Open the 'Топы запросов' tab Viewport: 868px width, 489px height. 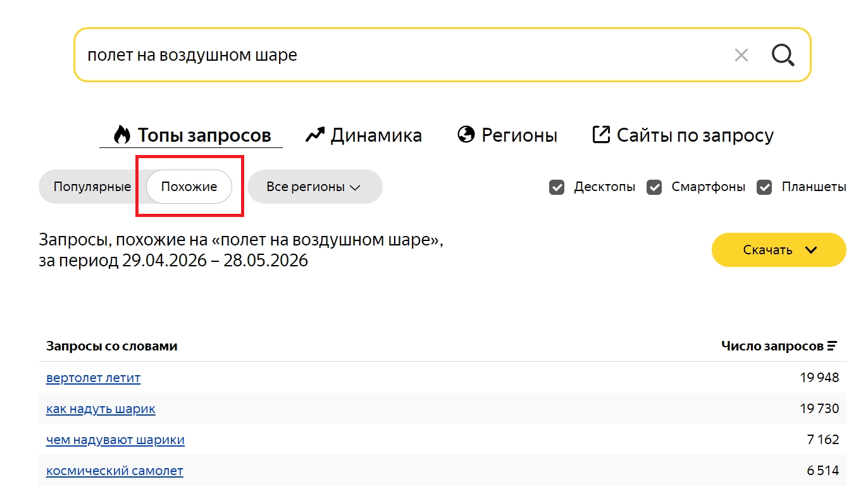click(191, 135)
